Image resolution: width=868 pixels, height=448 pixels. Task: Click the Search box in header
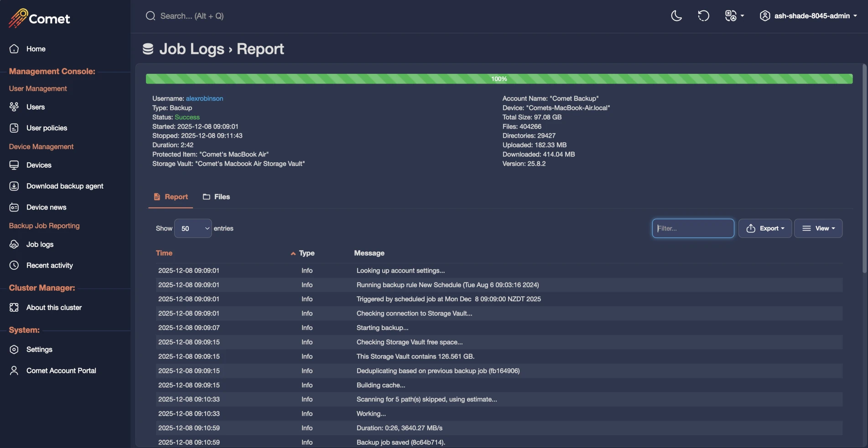click(x=192, y=16)
